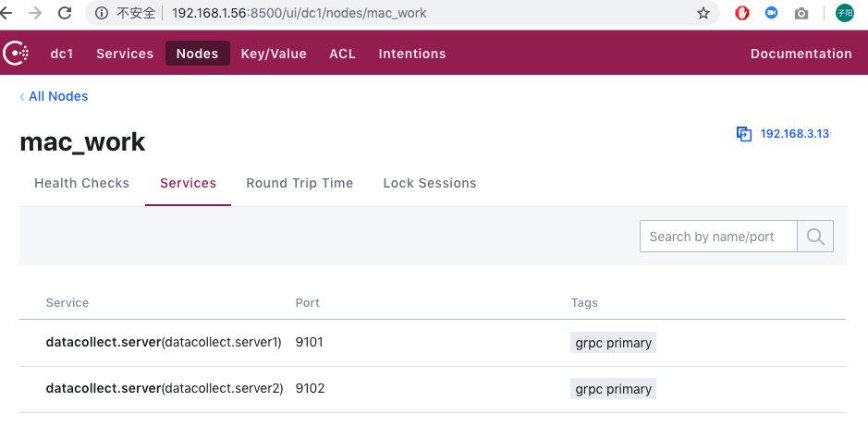Open the dc1 datacenter selector
The width and height of the screenshot is (868, 438).
pyautogui.click(x=62, y=54)
